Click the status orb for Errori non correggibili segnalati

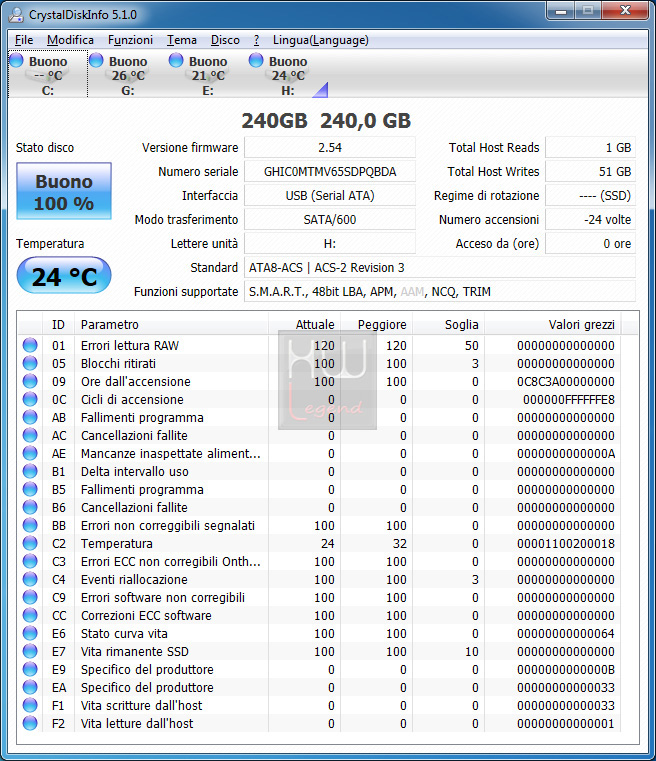[x=30, y=525]
